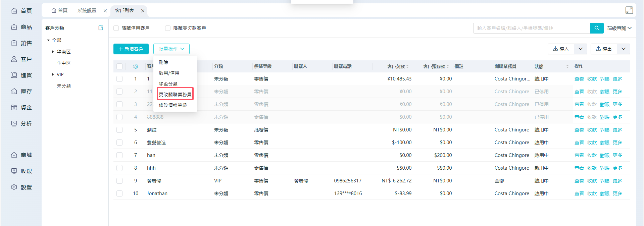The height and width of the screenshot is (226, 644).
Task: Click the edit customer category icon
Action: [101, 28]
